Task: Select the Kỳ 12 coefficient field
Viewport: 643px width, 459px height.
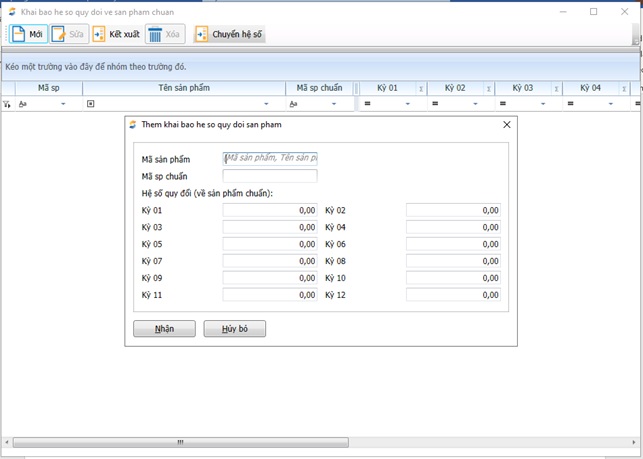Action: (x=453, y=295)
